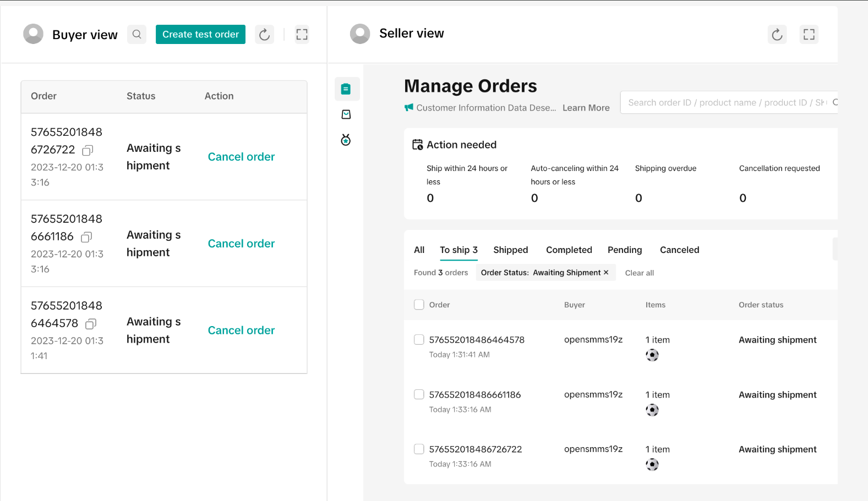Switch to the Shipped tab
The width and height of the screenshot is (868, 501).
510,250
